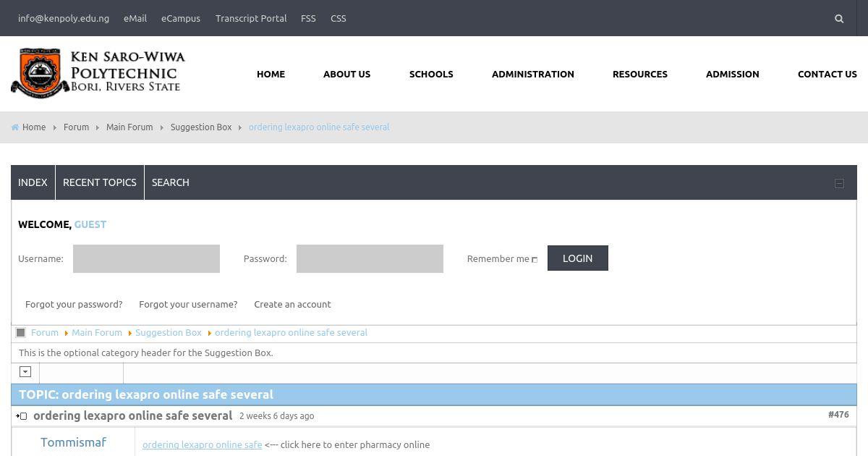Click the 2 weeks 6 days ago timestamp
The height and width of the screenshot is (456, 868).
coord(277,416)
